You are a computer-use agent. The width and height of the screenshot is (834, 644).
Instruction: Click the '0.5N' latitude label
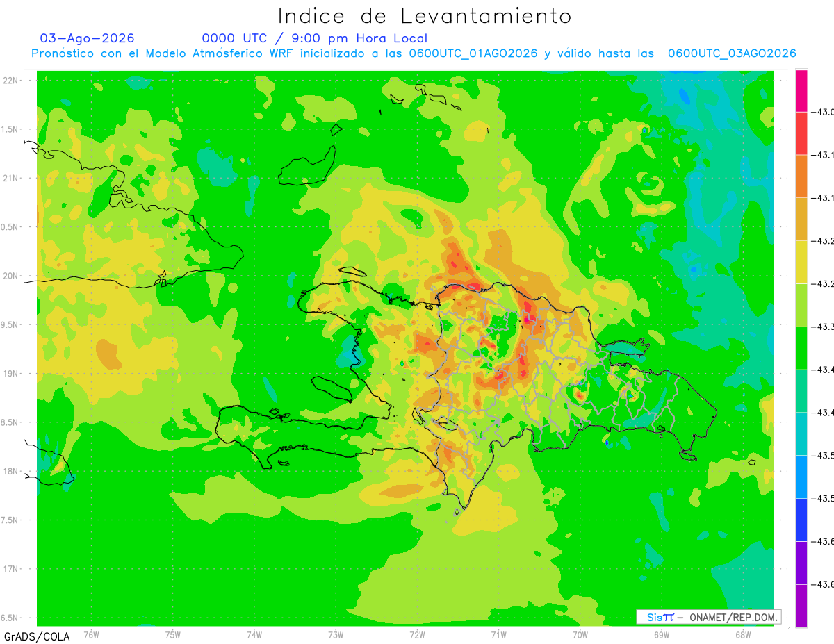point(10,227)
